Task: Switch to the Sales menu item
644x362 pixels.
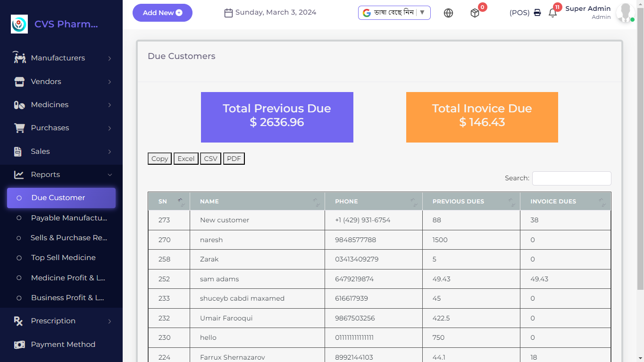Action: pyautogui.click(x=41, y=151)
